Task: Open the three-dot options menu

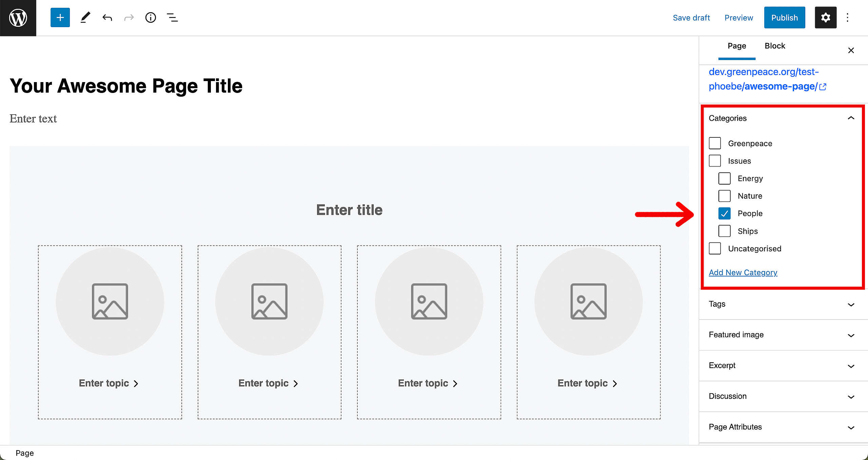Action: click(x=847, y=18)
